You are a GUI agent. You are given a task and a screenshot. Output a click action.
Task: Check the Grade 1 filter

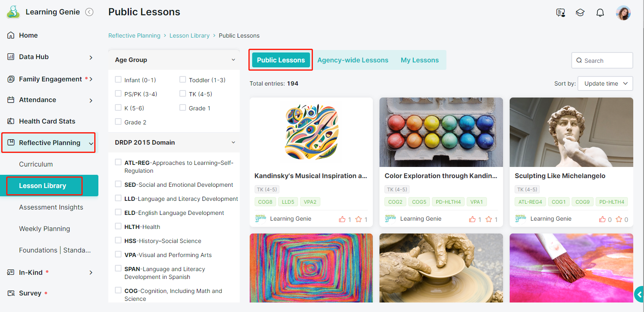coord(183,108)
